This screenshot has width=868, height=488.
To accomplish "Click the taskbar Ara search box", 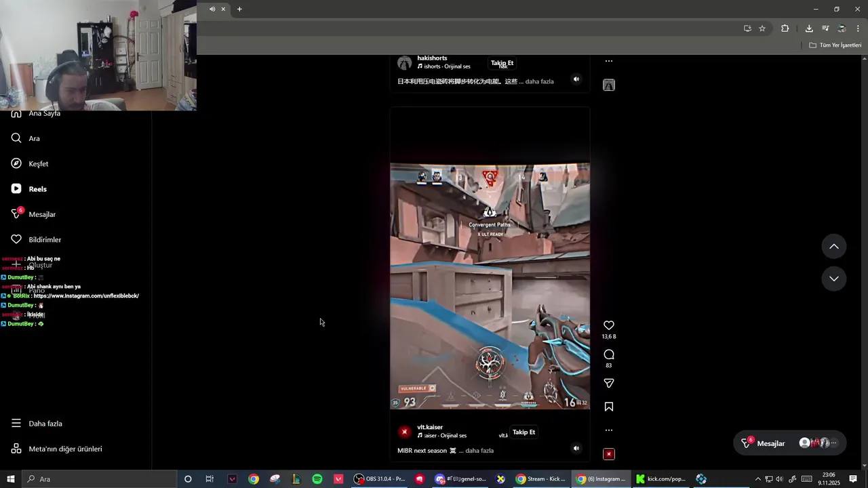I will coord(98,479).
